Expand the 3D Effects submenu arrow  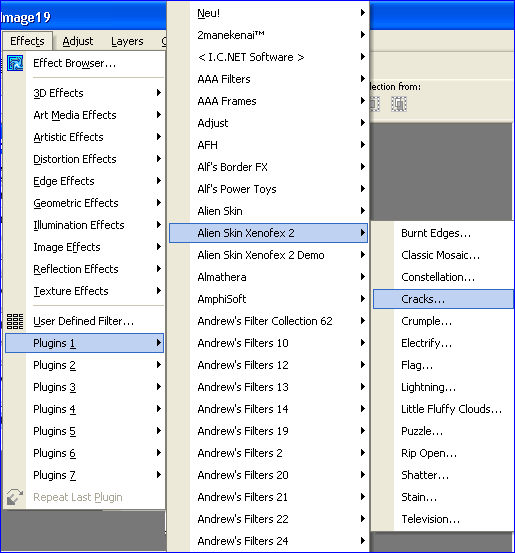pos(159,93)
